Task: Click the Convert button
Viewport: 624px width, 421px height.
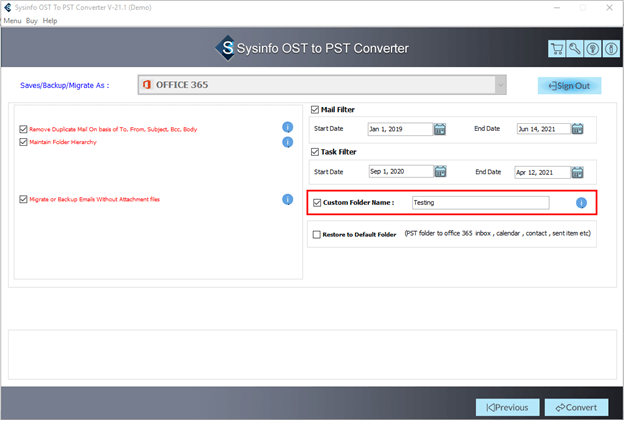Action: tap(575, 407)
